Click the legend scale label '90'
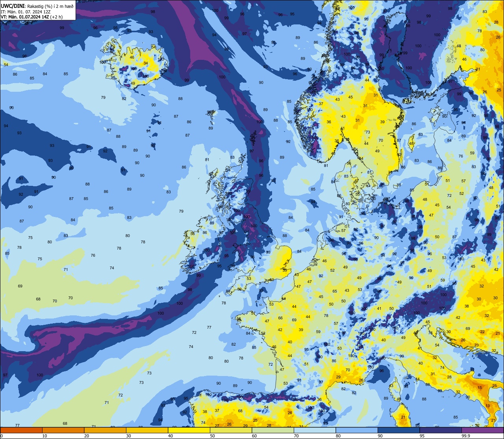 click(x=380, y=436)
